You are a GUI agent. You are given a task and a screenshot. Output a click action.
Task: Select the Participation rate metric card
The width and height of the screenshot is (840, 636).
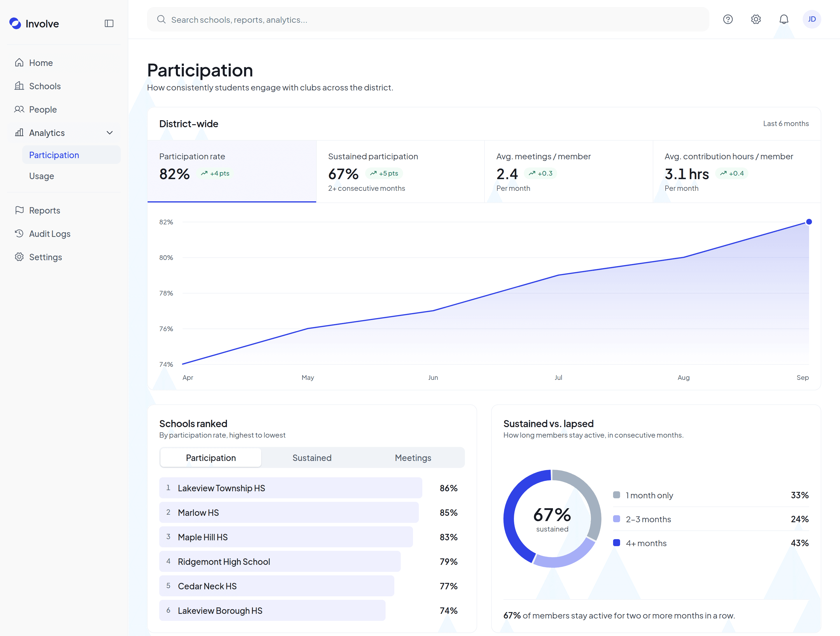[232, 171]
